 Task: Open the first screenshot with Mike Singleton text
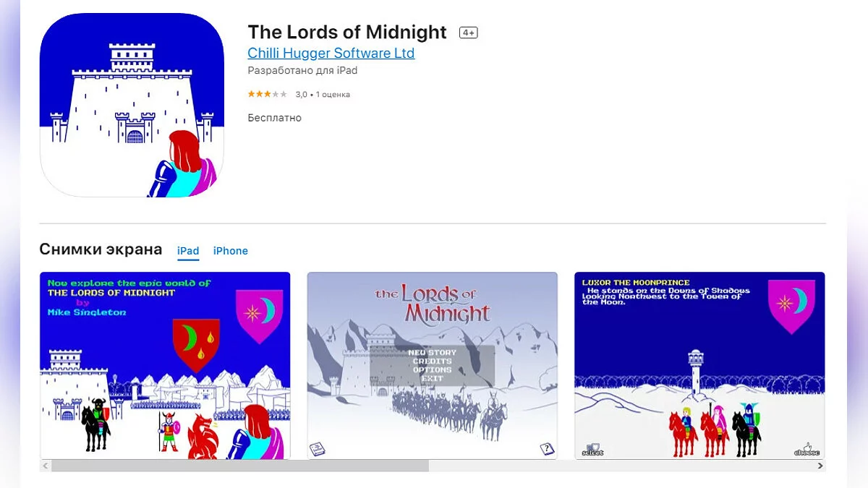[165, 365]
